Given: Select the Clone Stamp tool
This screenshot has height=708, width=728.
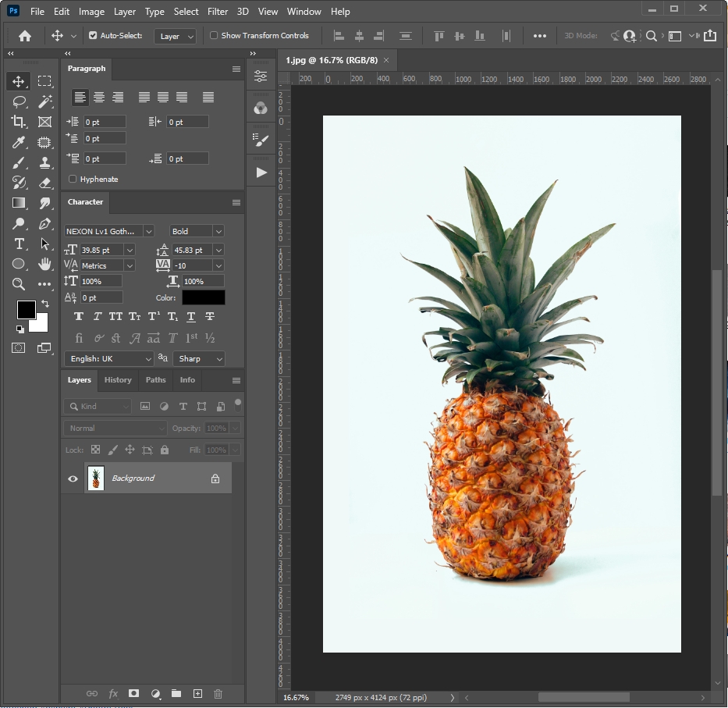Looking at the screenshot, I should pos(44,162).
